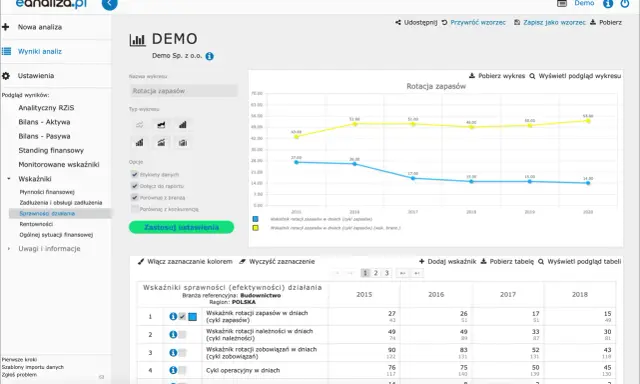The width and height of the screenshot is (640, 384).
Task: Click the Rotacja zapasów chart name field
Action: point(183,91)
